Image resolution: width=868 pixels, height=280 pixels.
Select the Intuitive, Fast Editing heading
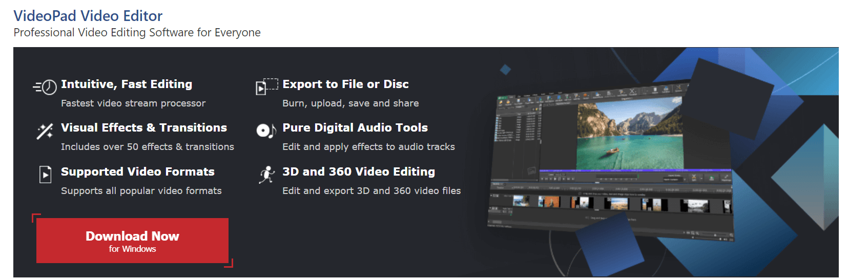tap(127, 84)
